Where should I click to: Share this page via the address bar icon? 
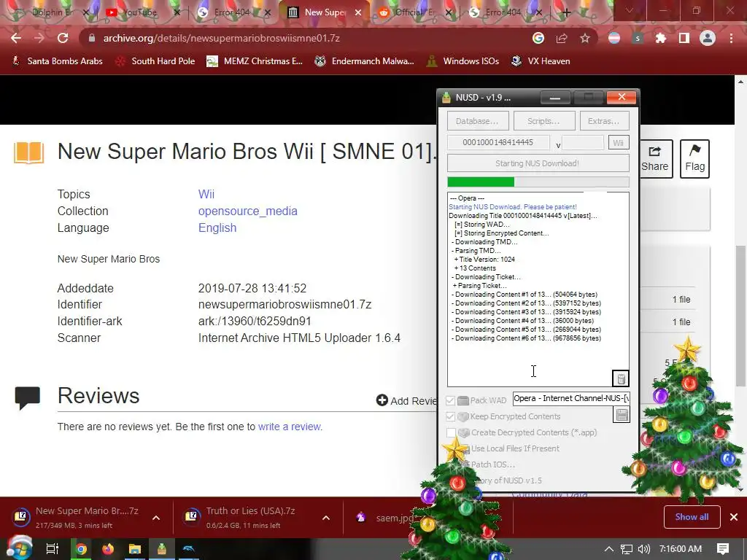pyautogui.click(x=562, y=38)
